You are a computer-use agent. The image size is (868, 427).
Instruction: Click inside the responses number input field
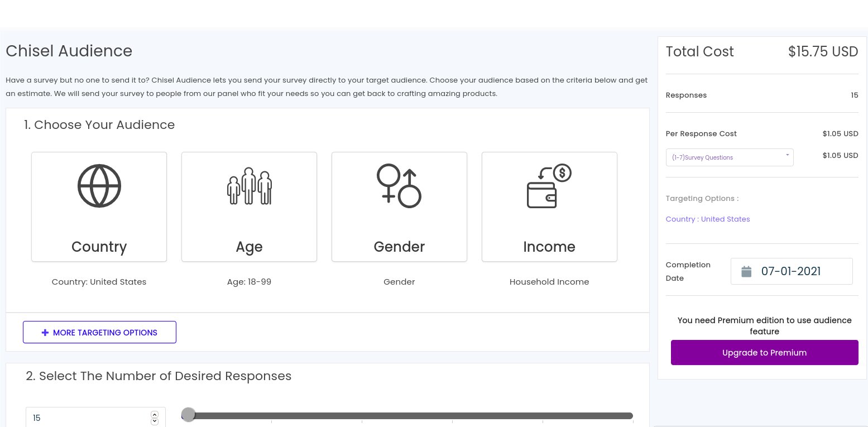point(84,418)
